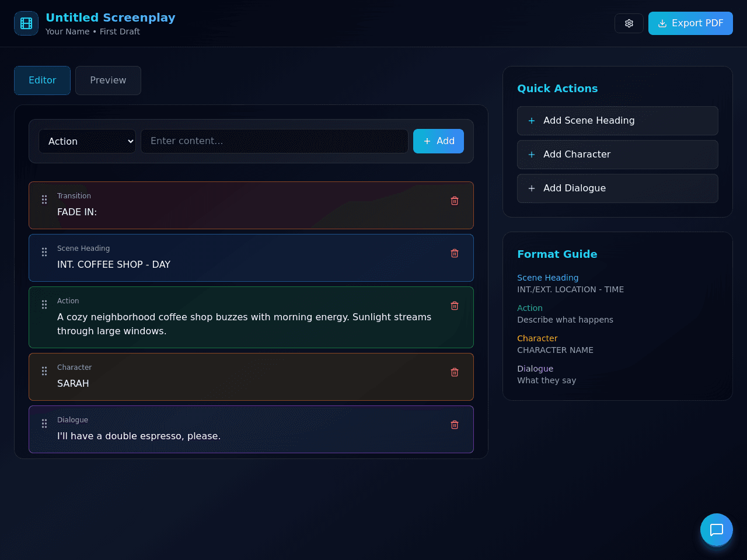747x560 pixels.
Task: Switch to the Preview tab
Action: click(x=108, y=80)
